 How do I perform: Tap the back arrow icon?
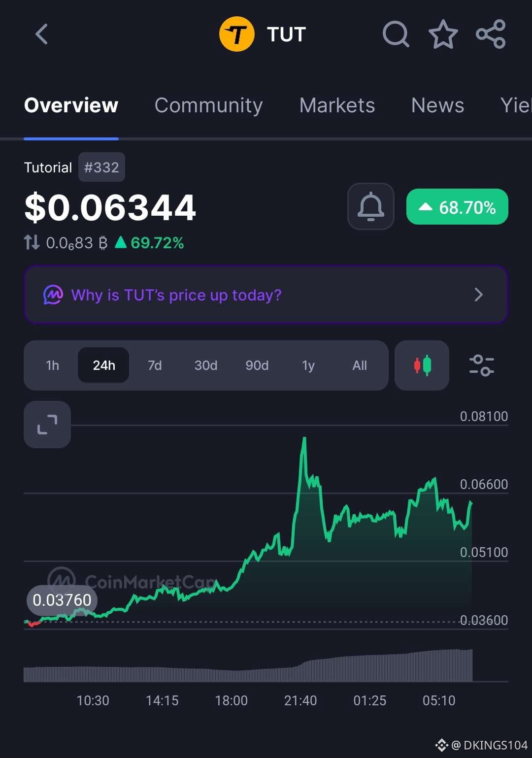coord(42,34)
